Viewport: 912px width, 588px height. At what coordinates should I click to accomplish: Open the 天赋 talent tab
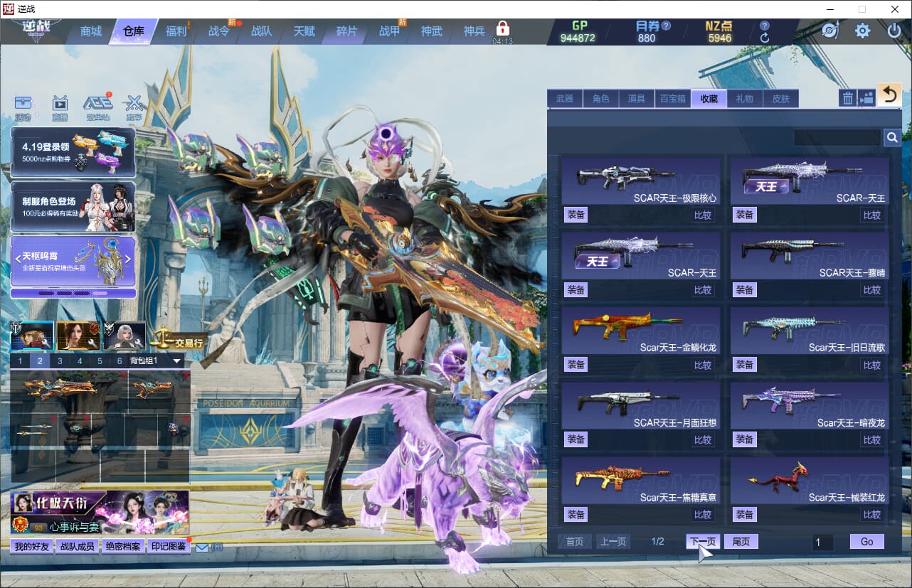[304, 31]
